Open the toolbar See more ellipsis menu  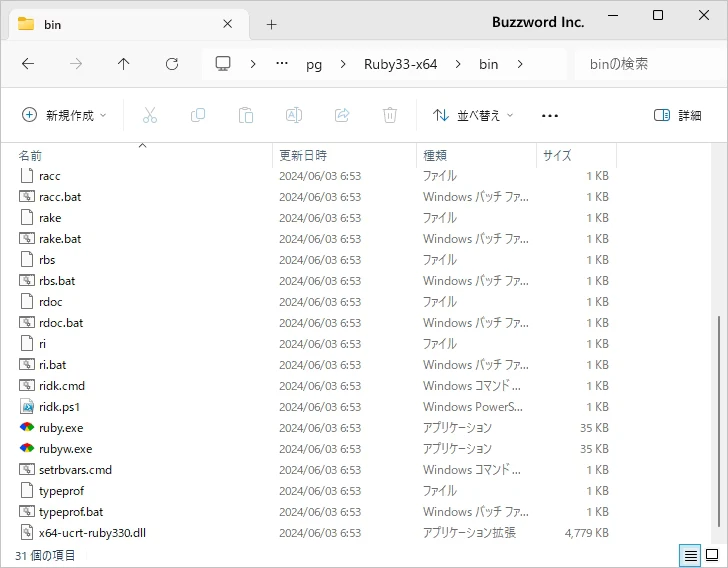coord(550,115)
